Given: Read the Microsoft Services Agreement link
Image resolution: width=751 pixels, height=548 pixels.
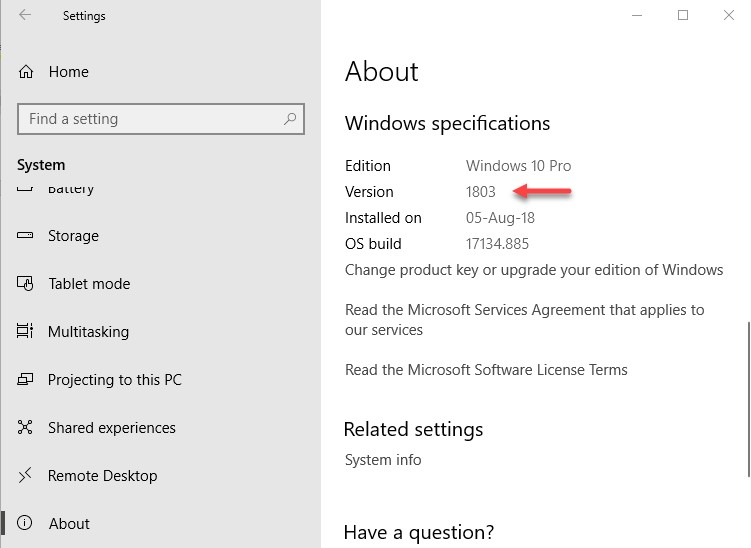Looking at the screenshot, I should coord(524,320).
